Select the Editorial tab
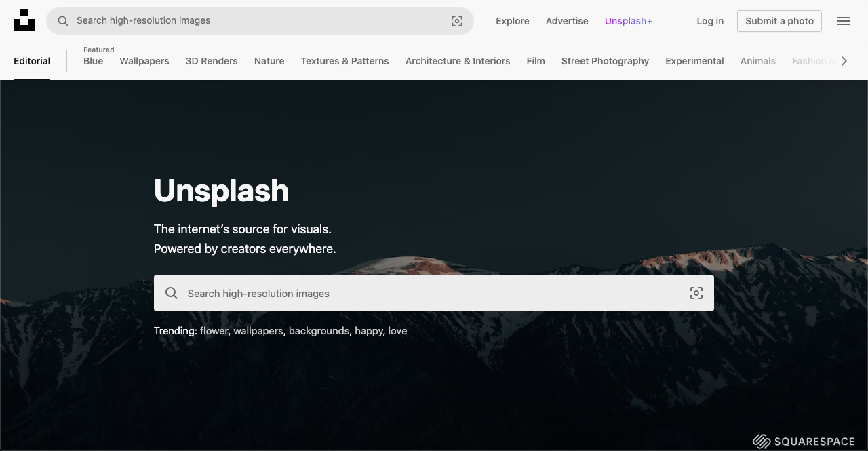Image resolution: width=868 pixels, height=451 pixels. click(x=32, y=61)
